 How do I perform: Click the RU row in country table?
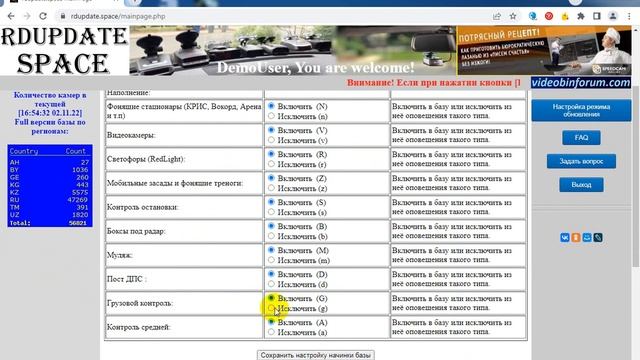point(49,200)
